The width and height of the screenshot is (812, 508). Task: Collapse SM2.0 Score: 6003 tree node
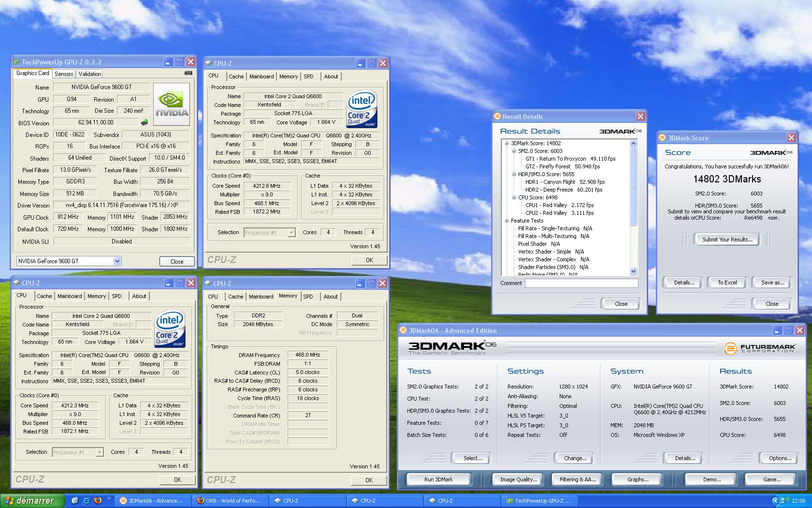[x=514, y=151]
